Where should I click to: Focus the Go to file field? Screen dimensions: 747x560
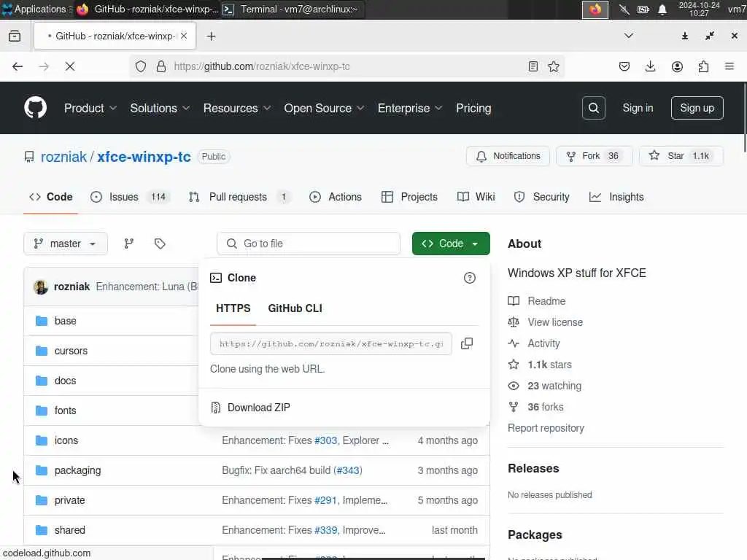pyautogui.click(x=309, y=244)
